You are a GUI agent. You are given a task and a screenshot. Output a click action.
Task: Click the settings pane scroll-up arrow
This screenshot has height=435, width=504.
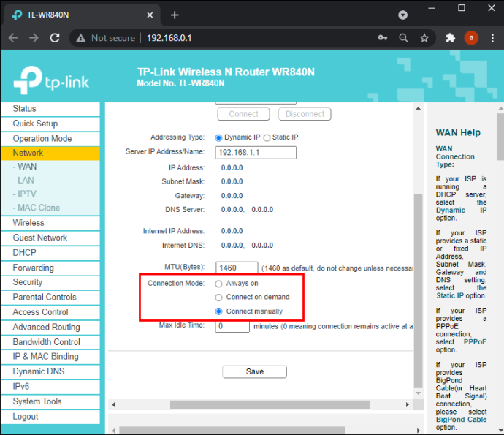pyautogui.click(x=418, y=108)
